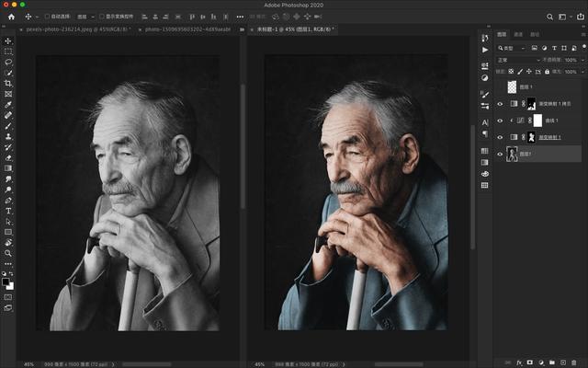The width and height of the screenshot is (588, 368).
Task: Open the Fill slider dropdown arrow
Action: coord(582,72)
